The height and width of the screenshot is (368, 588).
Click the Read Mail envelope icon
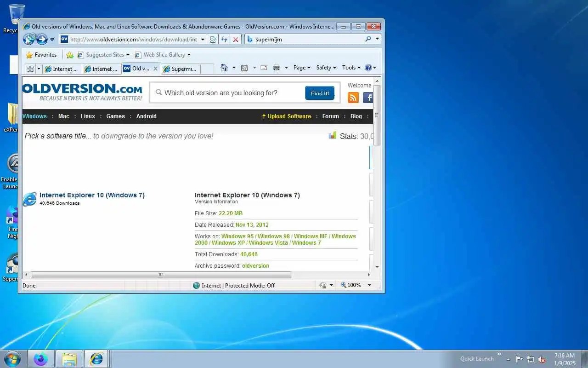(264, 68)
